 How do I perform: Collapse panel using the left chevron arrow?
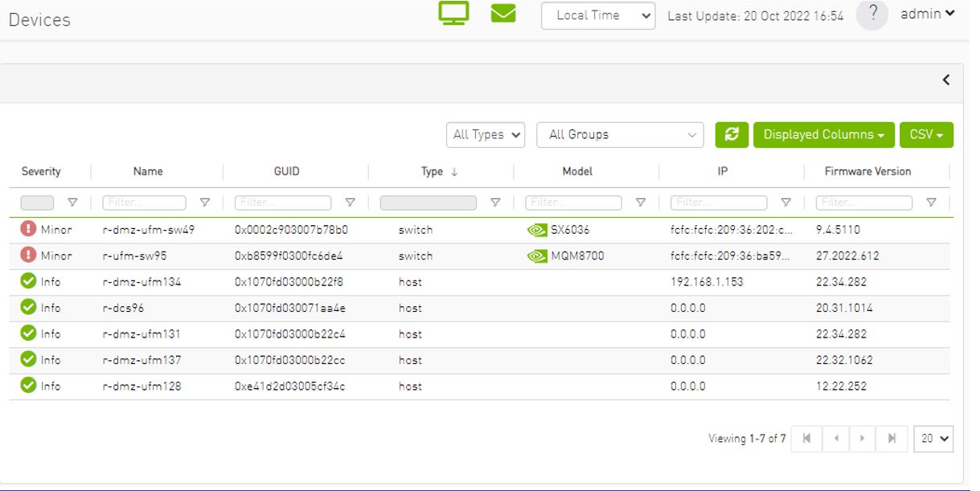pyautogui.click(x=946, y=80)
